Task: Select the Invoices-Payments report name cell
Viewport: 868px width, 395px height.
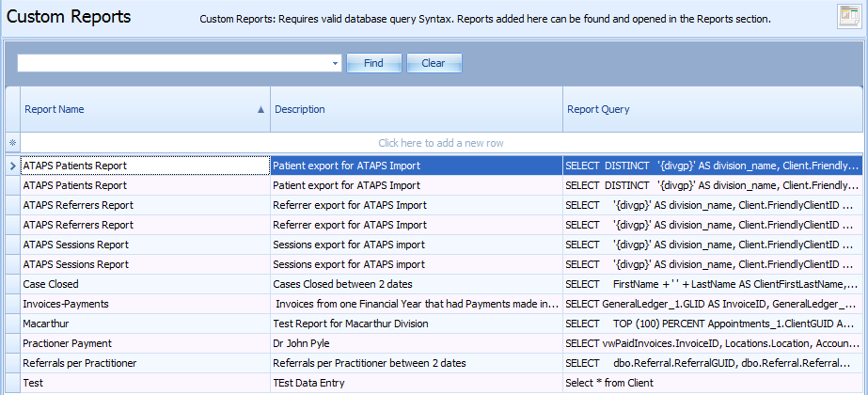Action: tap(145, 304)
